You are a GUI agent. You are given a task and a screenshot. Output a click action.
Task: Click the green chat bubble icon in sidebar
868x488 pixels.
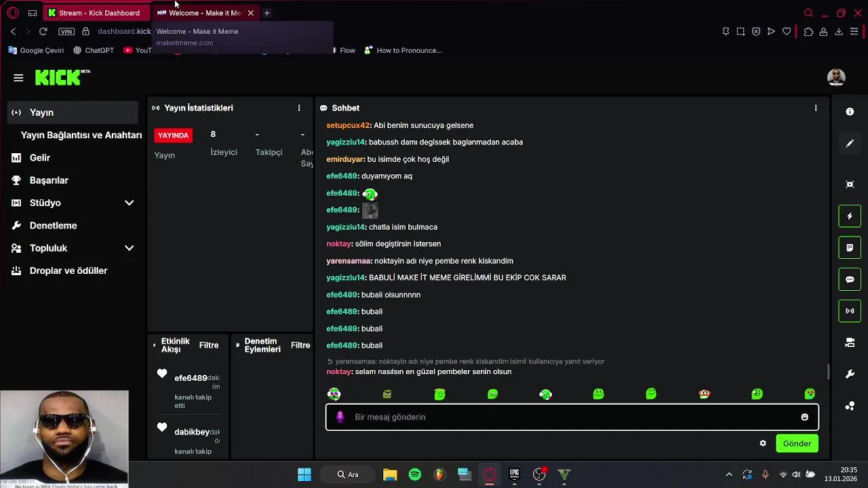click(850, 279)
